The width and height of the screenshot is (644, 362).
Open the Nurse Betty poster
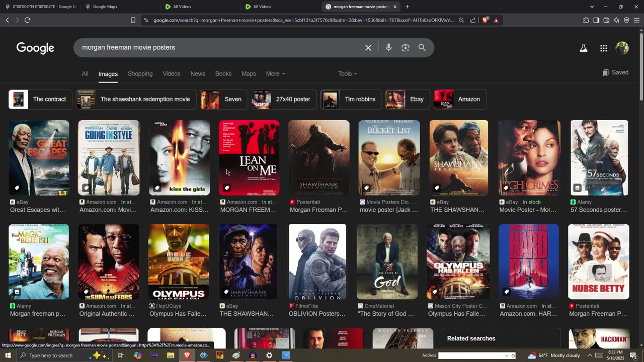tap(599, 261)
